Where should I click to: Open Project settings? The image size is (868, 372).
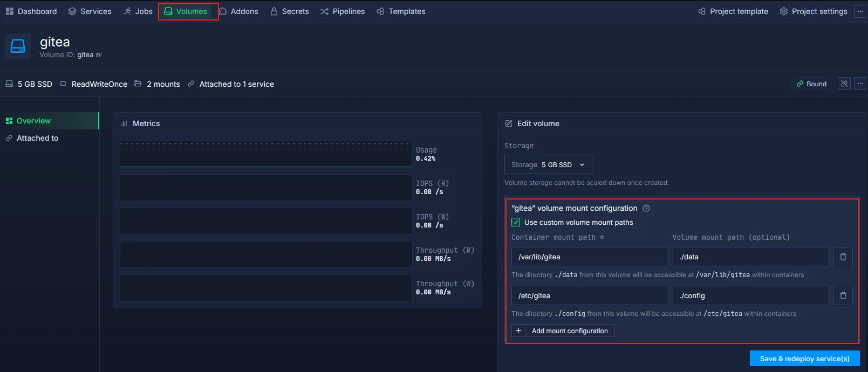coord(814,11)
